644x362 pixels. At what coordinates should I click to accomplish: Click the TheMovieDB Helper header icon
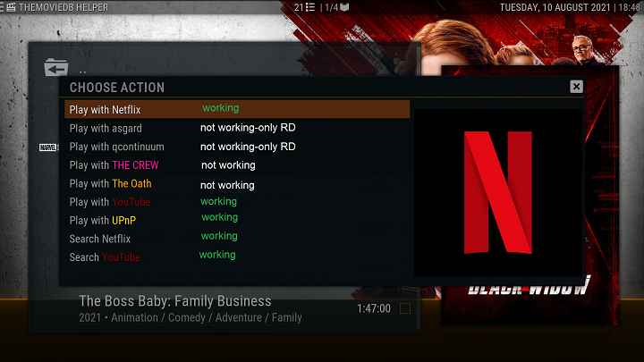coord(9,7)
